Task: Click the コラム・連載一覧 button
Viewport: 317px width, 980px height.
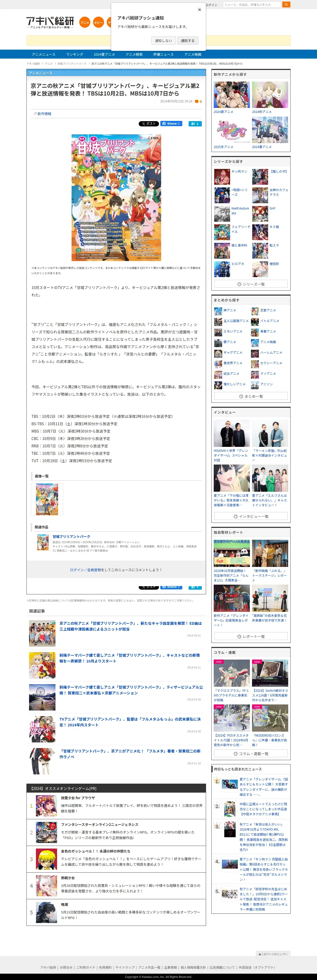Action: click(251, 754)
